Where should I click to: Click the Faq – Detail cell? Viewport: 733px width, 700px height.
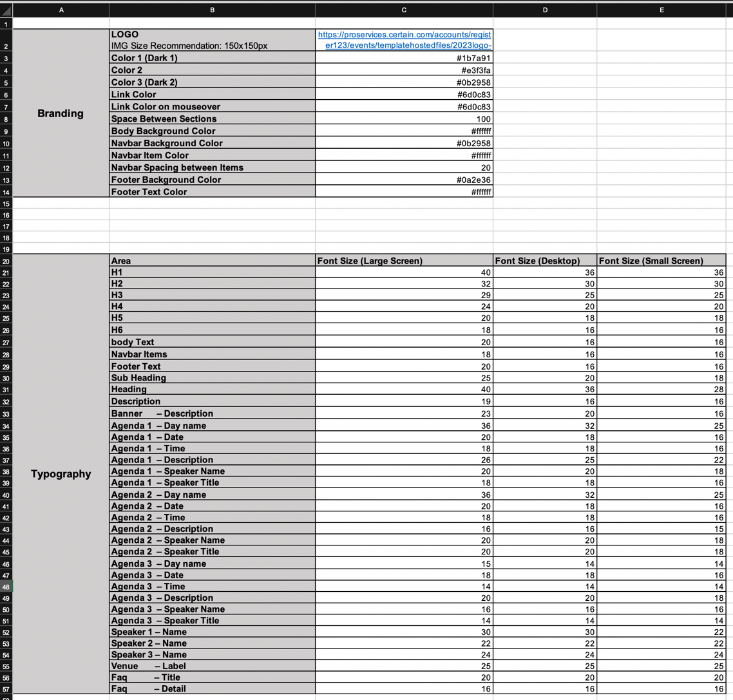(212, 689)
